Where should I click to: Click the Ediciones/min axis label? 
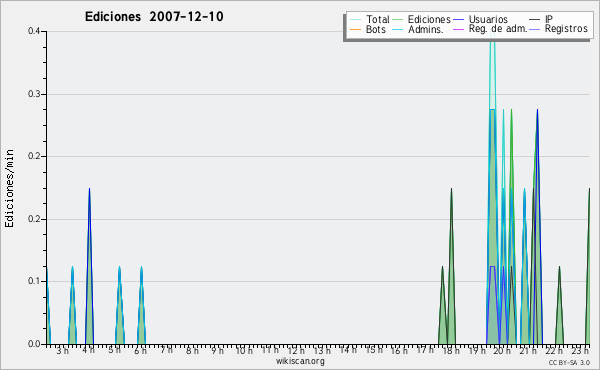(9, 189)
